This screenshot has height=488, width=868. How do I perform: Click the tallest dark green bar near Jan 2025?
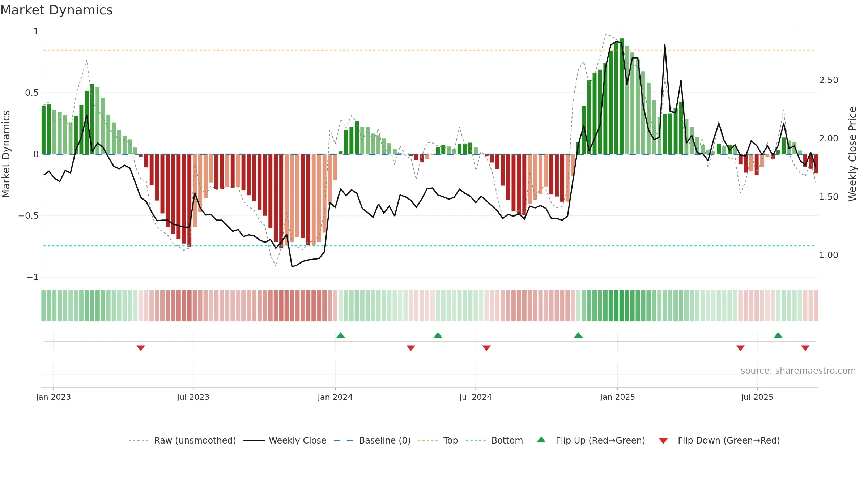[621, 96]
